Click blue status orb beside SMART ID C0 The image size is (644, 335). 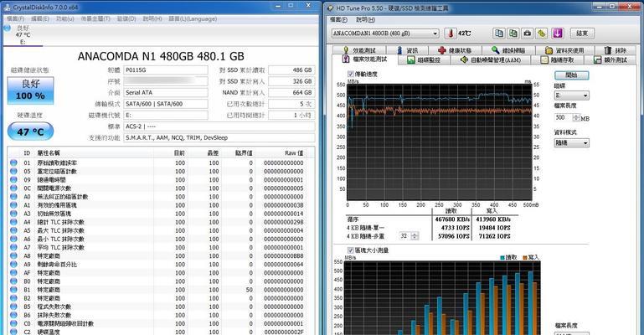coord(13,323)
